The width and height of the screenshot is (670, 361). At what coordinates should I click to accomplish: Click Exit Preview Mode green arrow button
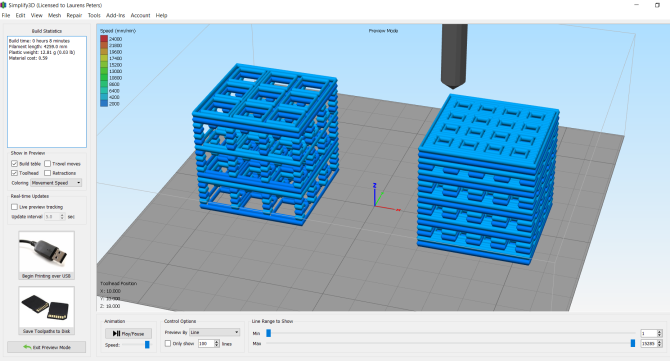coord(47,347)
